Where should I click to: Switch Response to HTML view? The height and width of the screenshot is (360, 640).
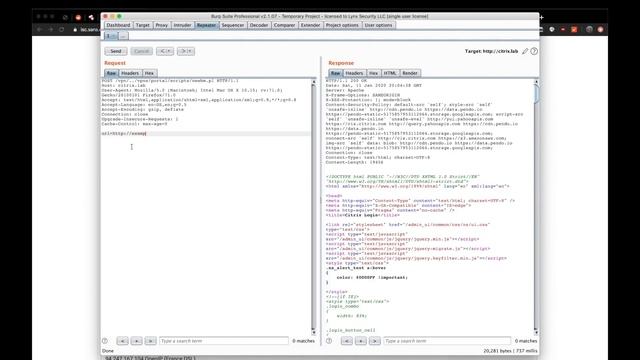click(x=390, y=73)
